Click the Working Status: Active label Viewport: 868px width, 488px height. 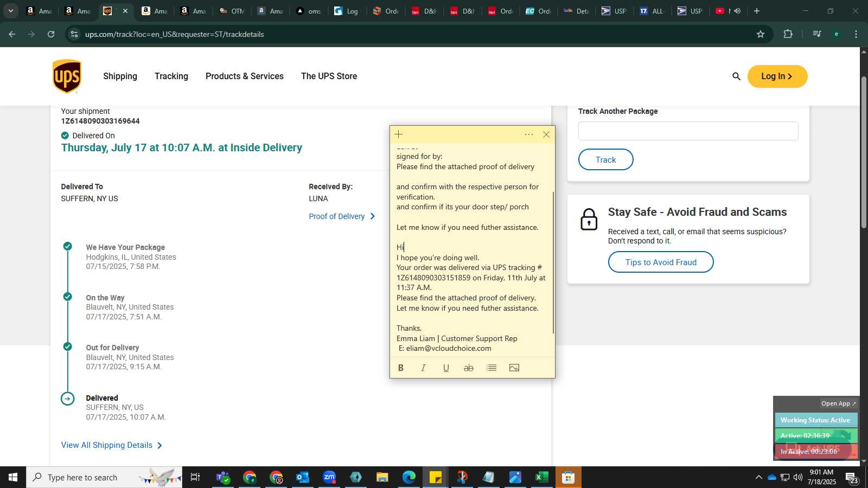[815, 420]
